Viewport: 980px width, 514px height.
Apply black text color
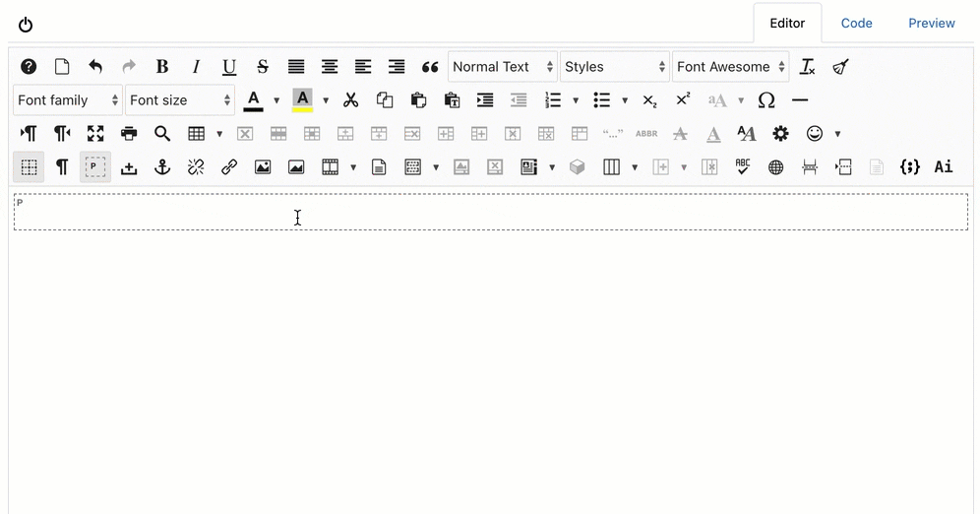coord(253,100)
